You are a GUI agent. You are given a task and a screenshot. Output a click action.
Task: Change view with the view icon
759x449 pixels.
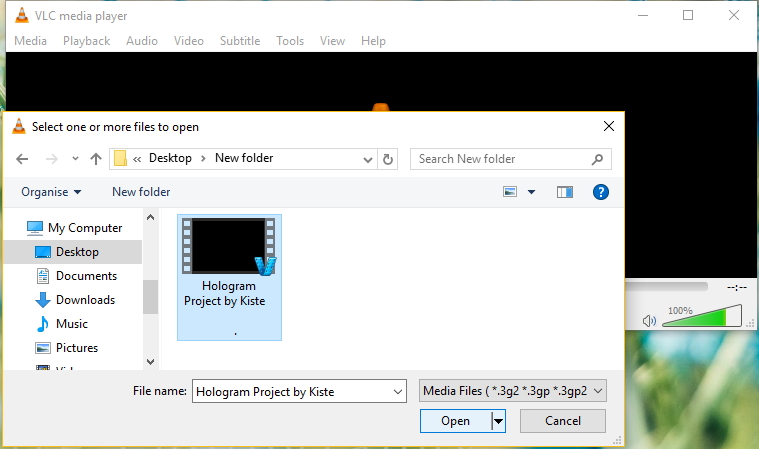point(510,192)
